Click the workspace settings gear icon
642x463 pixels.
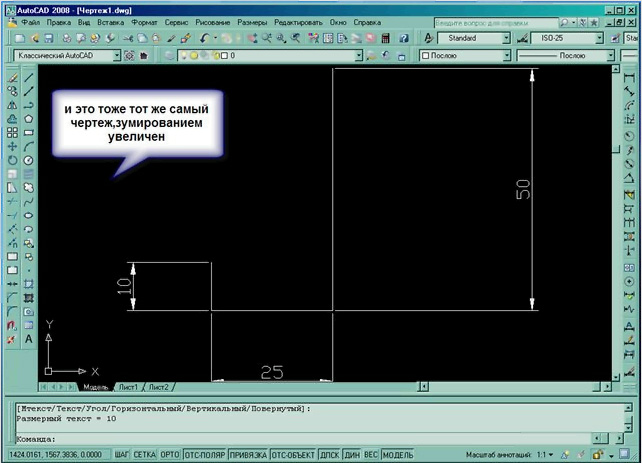click(x=130, y=56)
